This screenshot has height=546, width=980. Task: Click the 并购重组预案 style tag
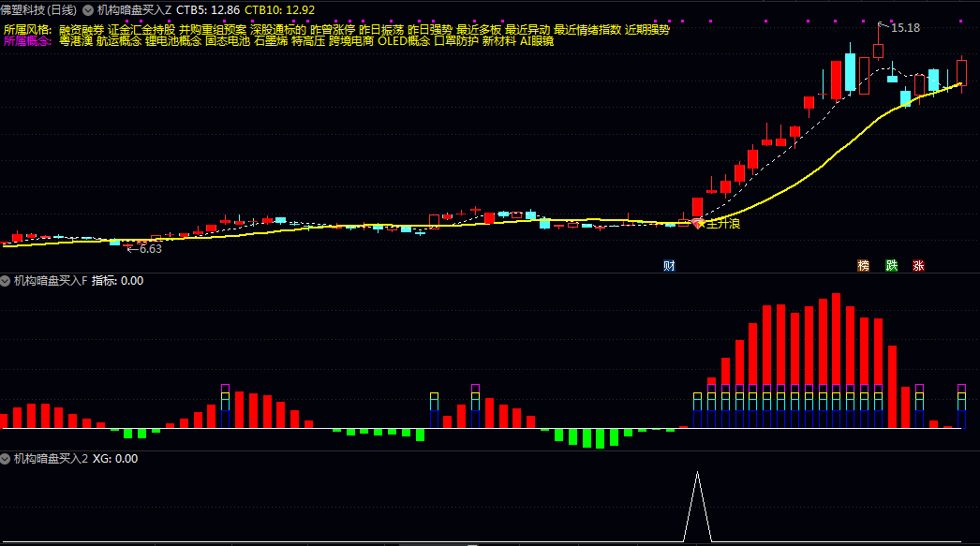click(213, 30)
